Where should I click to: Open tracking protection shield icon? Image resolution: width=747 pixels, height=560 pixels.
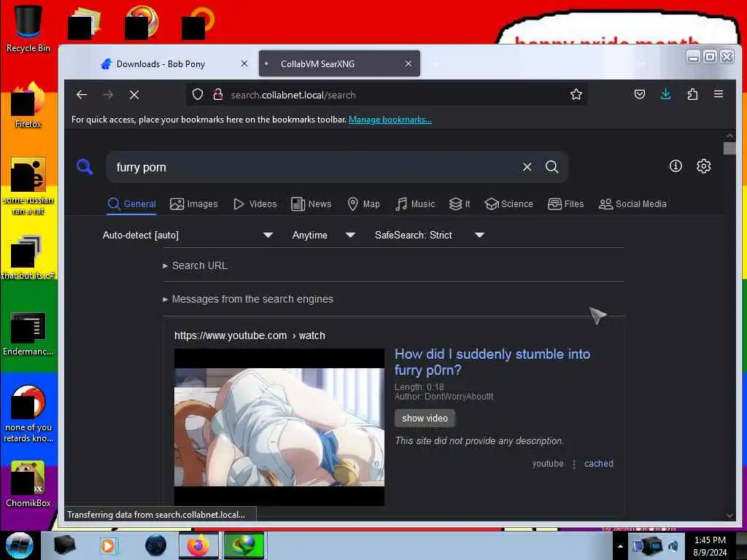[x=198, y=95]
